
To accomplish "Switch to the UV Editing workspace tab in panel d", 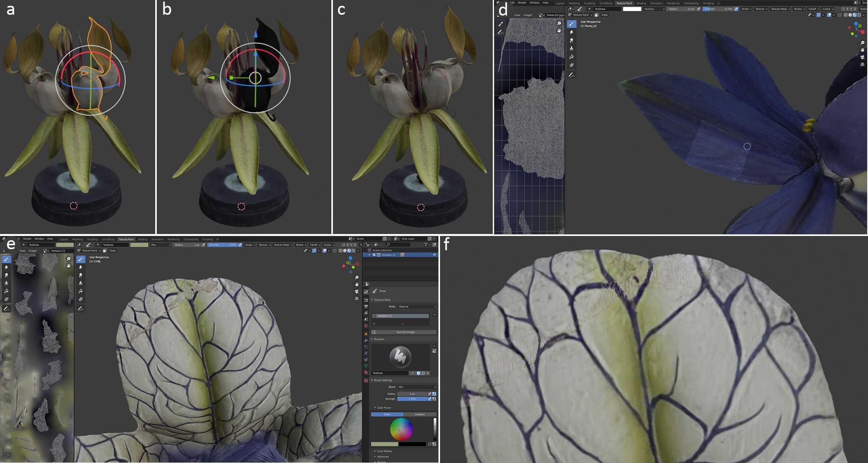I will (605, 3).
